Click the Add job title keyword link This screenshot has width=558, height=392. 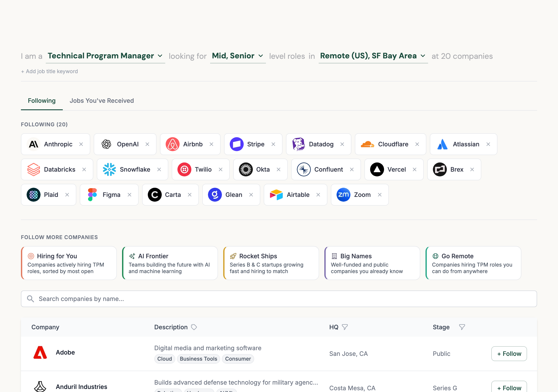pos(49,71)
